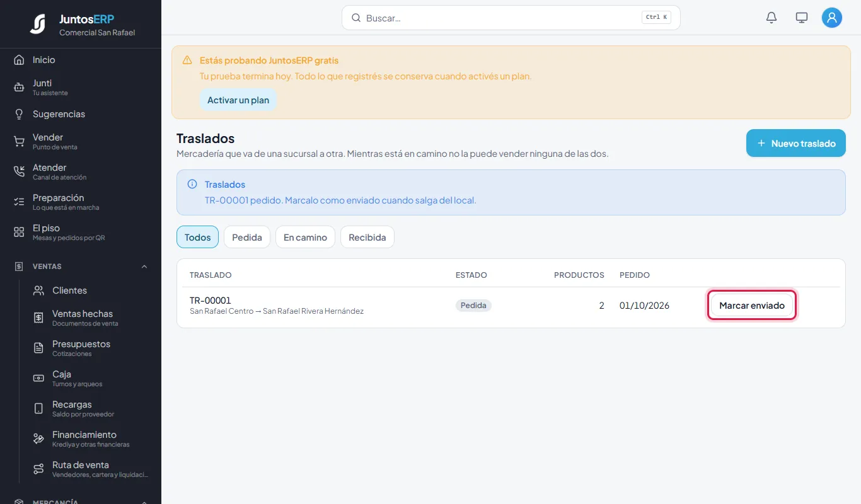Screen dimensions: 861x504
Task: Collapse the MERCANCÍA section chevron
Action: [x=144, y=501]
